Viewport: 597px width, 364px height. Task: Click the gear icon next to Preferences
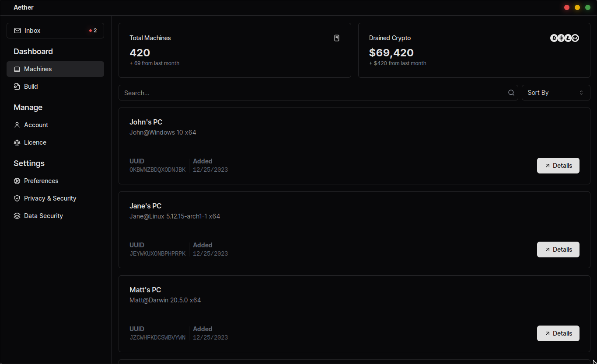(17, 180)
